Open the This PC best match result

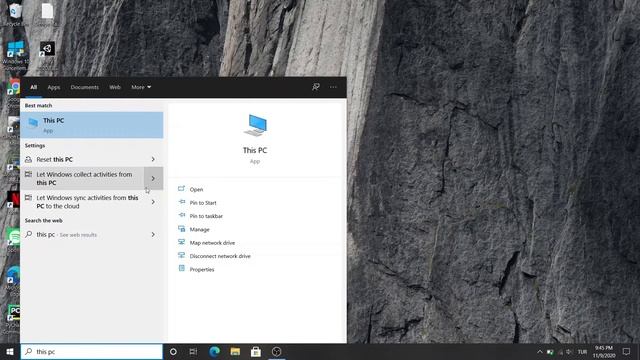point(92,125)
